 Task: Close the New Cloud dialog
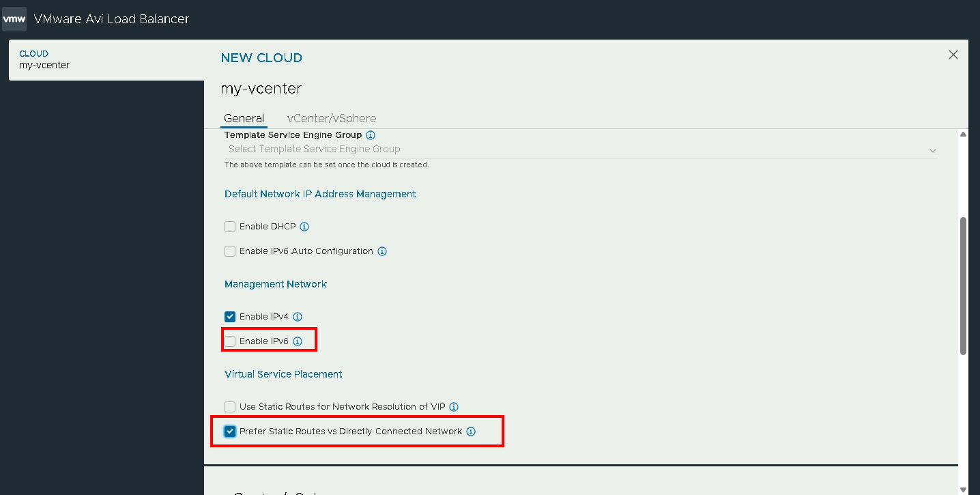tap(953, 55)
